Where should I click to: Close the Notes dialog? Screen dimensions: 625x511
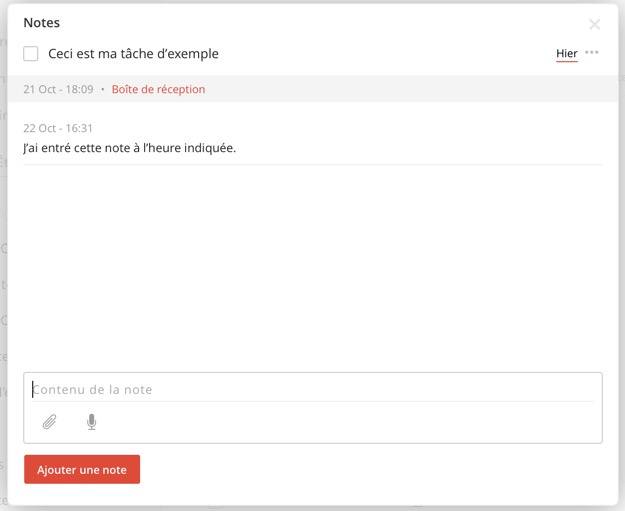(x=595, y=24)
